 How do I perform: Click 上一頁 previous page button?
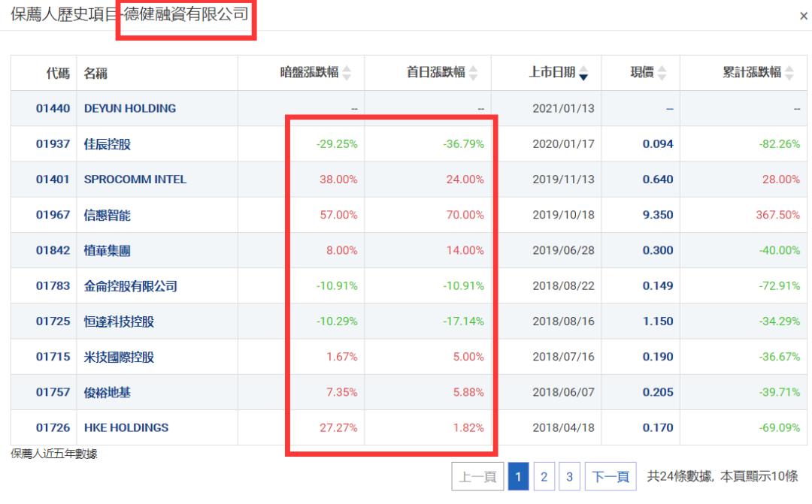pyautogui.click(x=477, y=476)
